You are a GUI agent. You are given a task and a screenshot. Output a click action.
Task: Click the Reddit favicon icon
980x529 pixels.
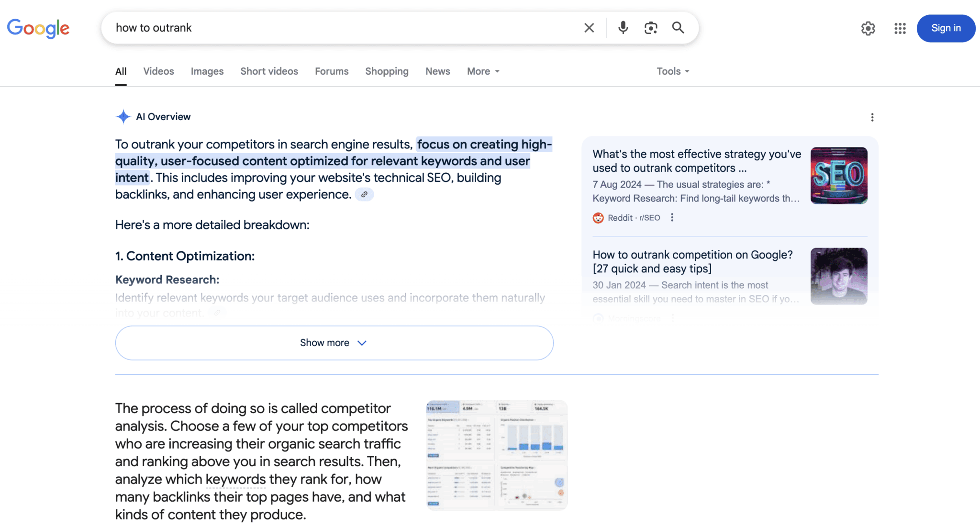coord(598,218)
